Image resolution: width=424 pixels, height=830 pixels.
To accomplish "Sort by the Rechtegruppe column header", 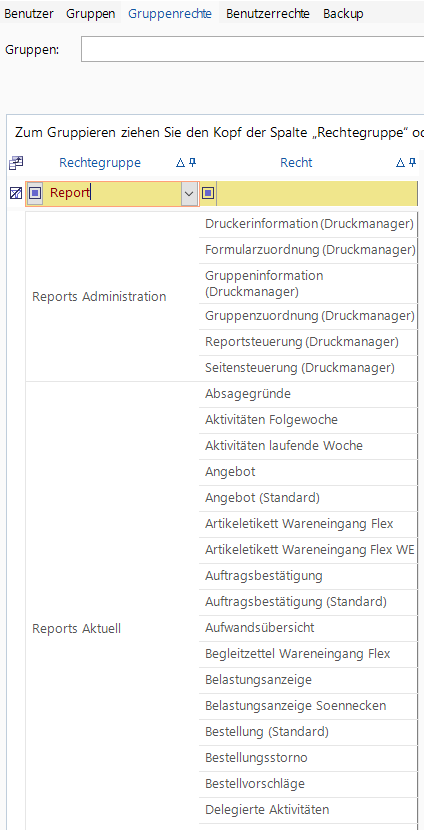I will tap(100, 163).
